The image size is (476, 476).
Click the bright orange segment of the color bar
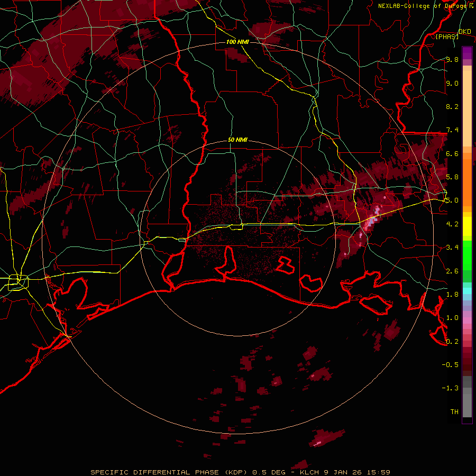point(467,182)
